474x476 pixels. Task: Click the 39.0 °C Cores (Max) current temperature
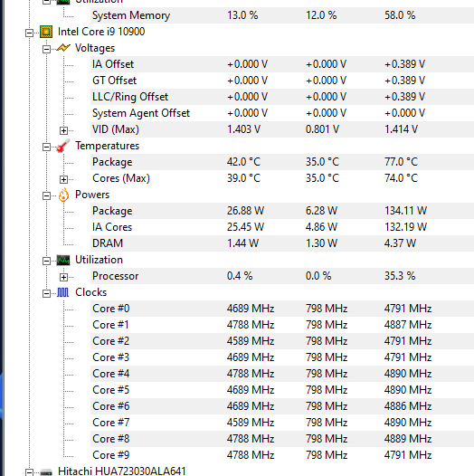point(243,178)
